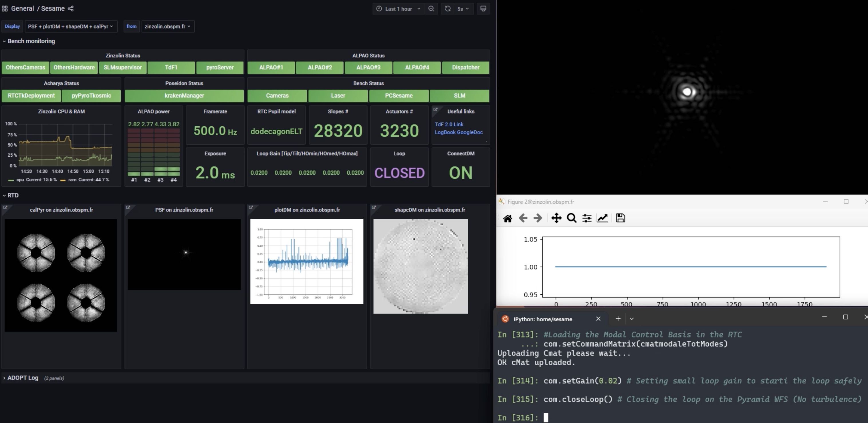Click the calPyr pyramid pupil image

coord(61,275)
